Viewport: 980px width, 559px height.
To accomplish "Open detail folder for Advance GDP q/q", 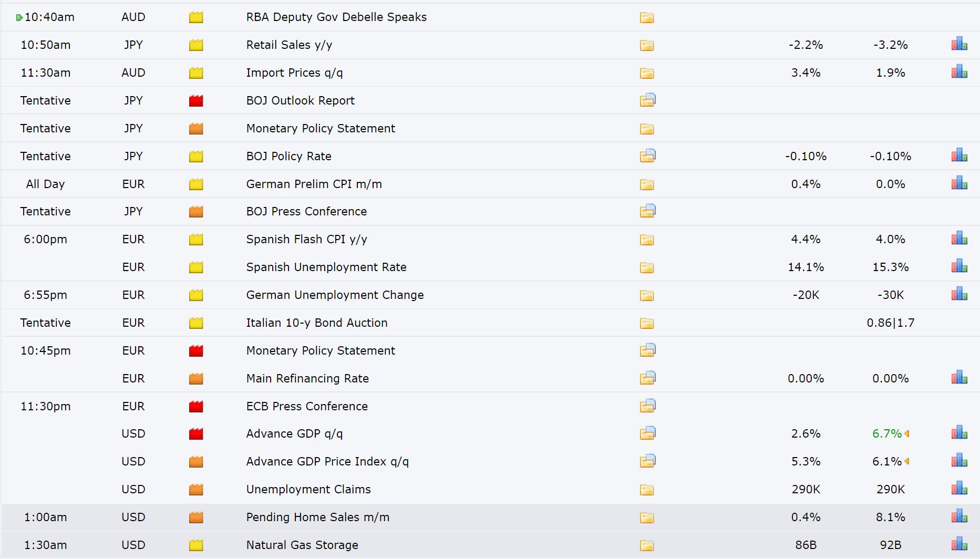I will 647,433.
